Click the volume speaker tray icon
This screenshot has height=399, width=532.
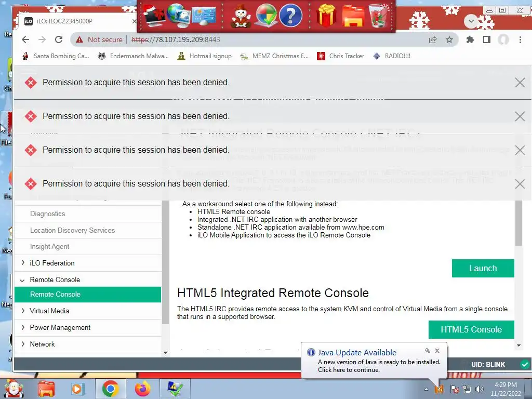pyautogui.click(x=480, y=389)
